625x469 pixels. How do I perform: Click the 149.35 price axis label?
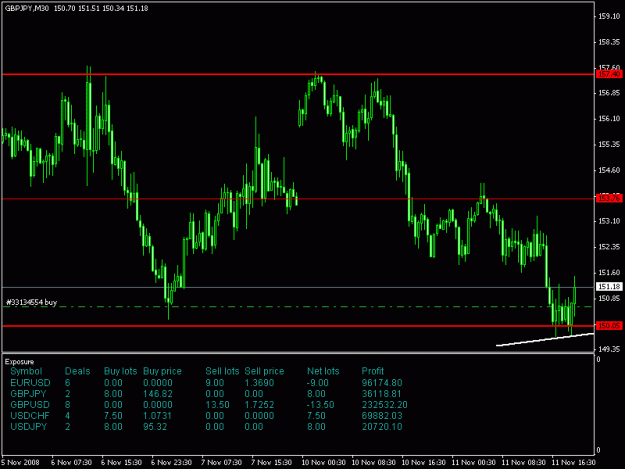609,349
